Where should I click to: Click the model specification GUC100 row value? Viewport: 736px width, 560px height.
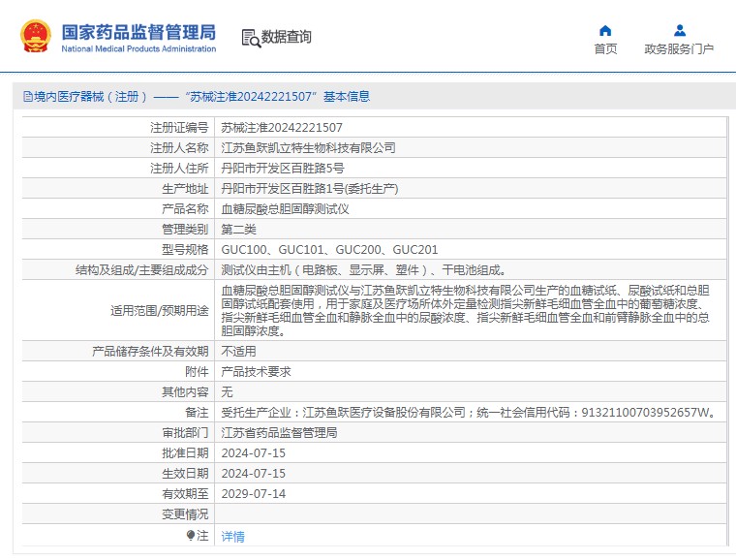pyautogui.click(x=329, y=250)
